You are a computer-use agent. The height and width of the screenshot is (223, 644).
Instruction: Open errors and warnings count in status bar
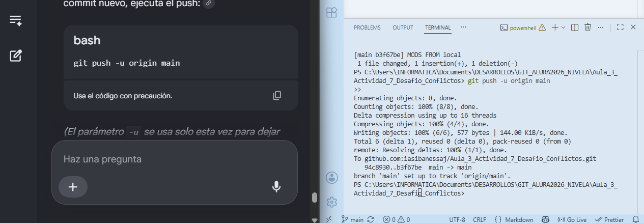[396, 219]
